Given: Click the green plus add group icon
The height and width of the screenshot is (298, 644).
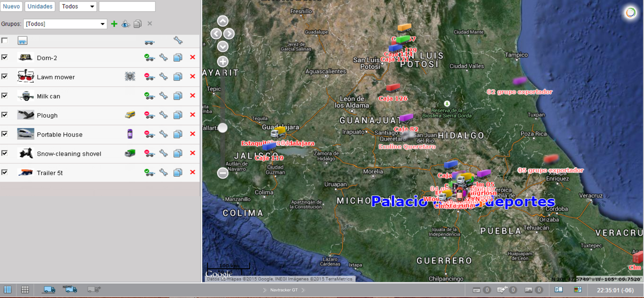Looking at the screenshot, I should 114,24.
